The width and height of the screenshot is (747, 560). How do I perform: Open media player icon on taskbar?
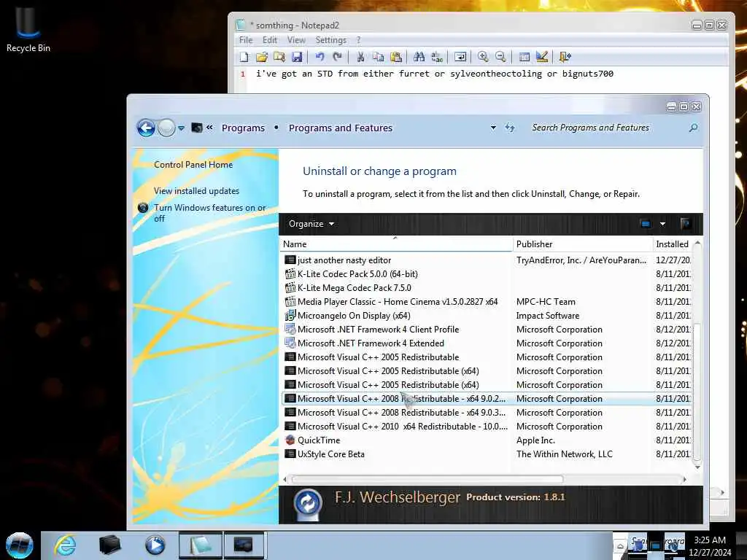tap(155, 545)
